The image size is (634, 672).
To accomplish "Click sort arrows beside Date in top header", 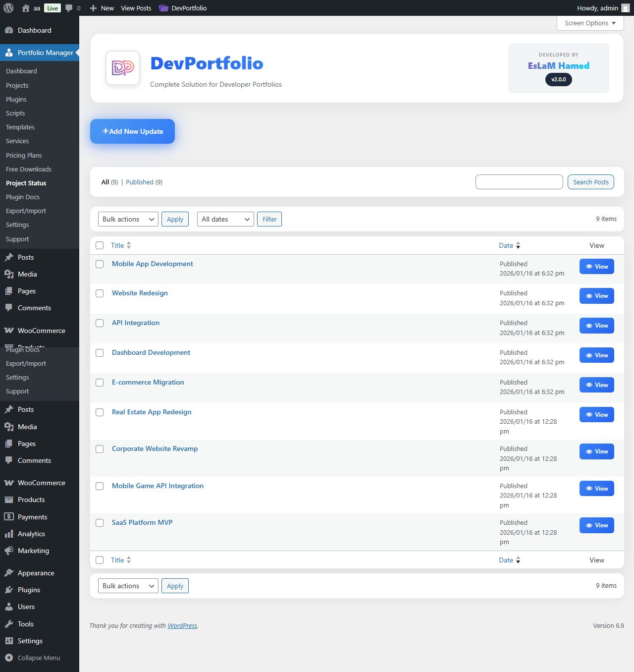I will pyautogui.click(x=518, y=245).
